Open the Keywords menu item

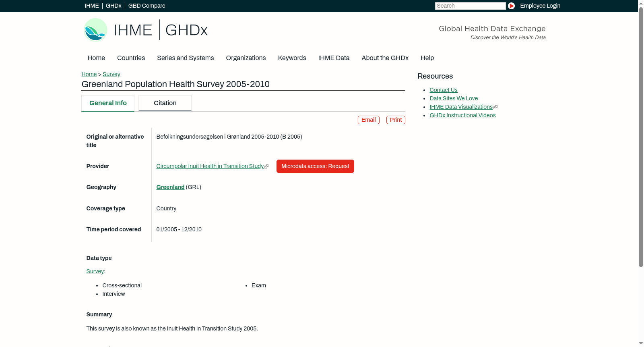(292, 58)
